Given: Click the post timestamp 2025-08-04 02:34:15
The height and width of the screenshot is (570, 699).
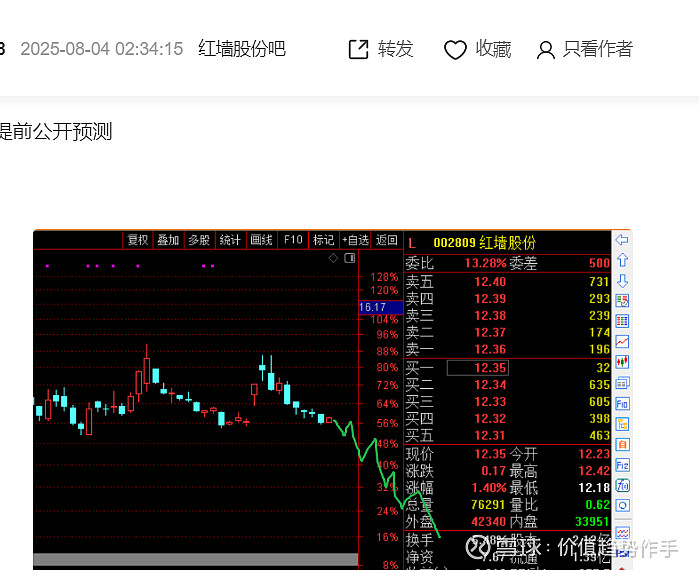Looking at the screenshot, I should (102, 49).
